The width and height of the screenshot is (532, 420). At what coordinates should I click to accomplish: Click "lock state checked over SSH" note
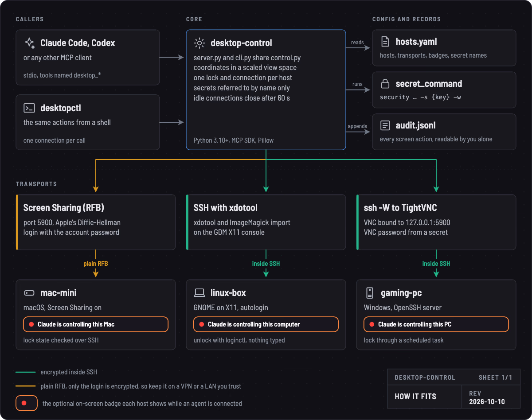[60, 340]
